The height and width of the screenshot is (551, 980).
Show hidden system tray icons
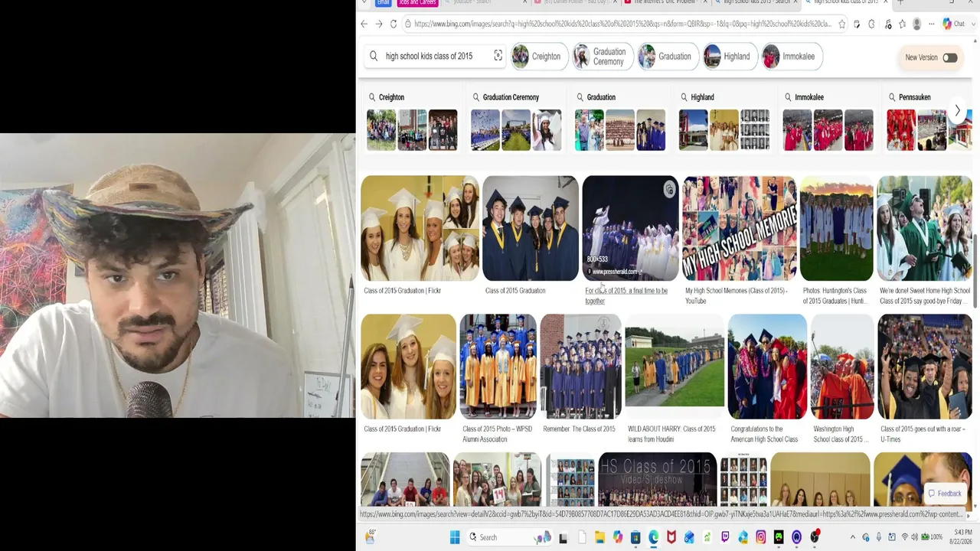tap(853, 537)
